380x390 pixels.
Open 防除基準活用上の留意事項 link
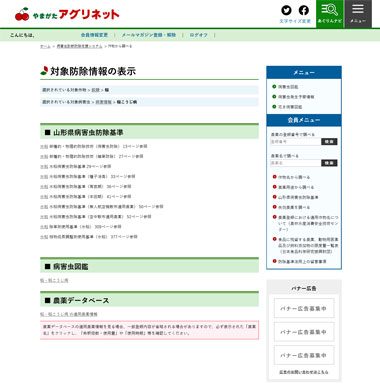(x=302, y=262)
